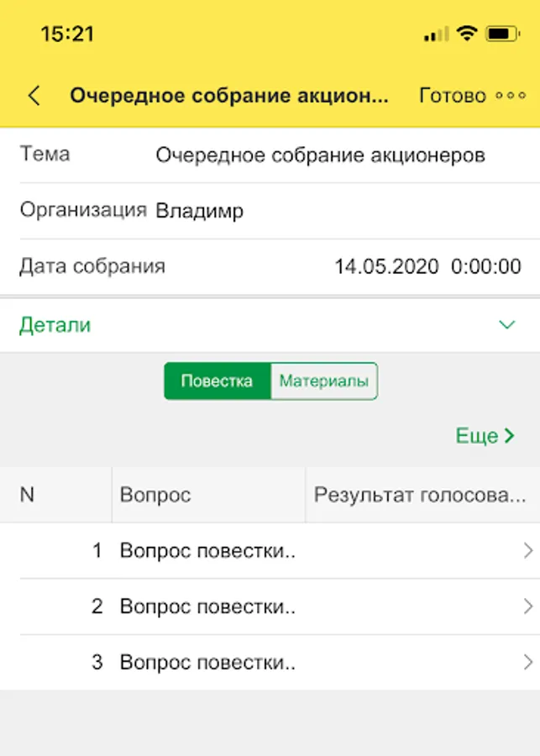Edit the Тема field text
Image resolution: width=540 pixels, height=756 pixels.
[320, 155]
